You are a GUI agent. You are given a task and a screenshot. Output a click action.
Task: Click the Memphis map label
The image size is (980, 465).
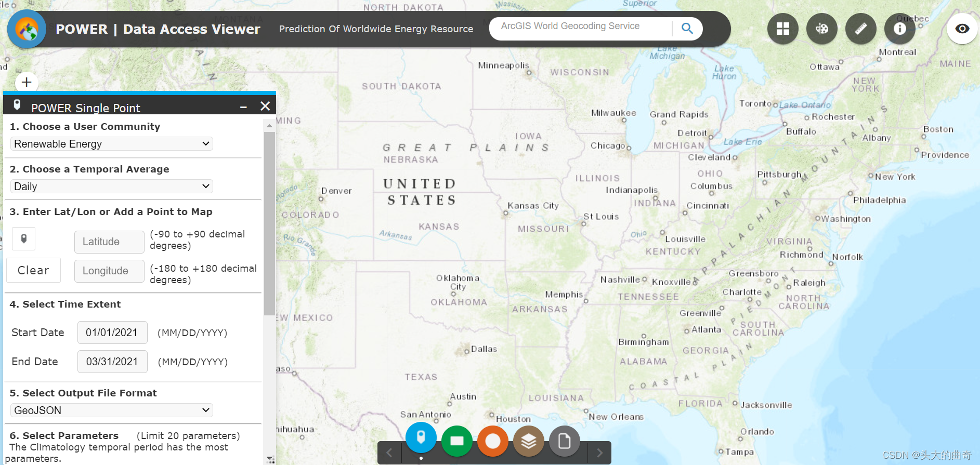(x=564, y=295)
